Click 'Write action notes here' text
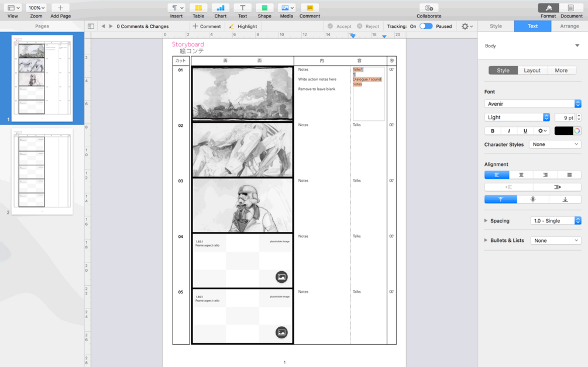Image resolution: width=588 pixels, height=367 pixels. 317,79
